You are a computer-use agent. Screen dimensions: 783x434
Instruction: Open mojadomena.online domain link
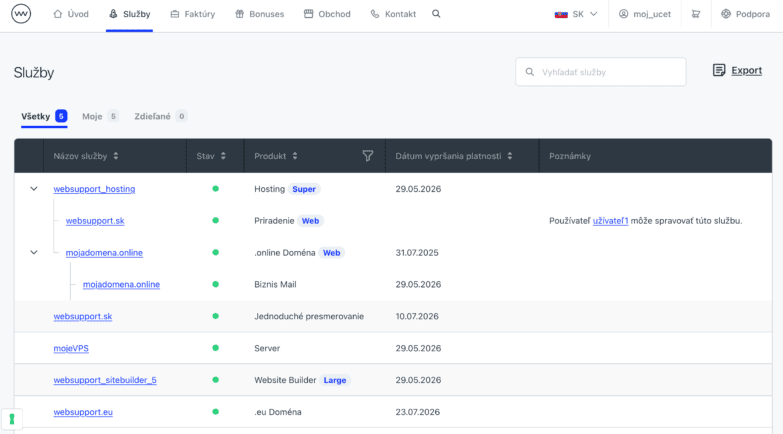[104, 253]
